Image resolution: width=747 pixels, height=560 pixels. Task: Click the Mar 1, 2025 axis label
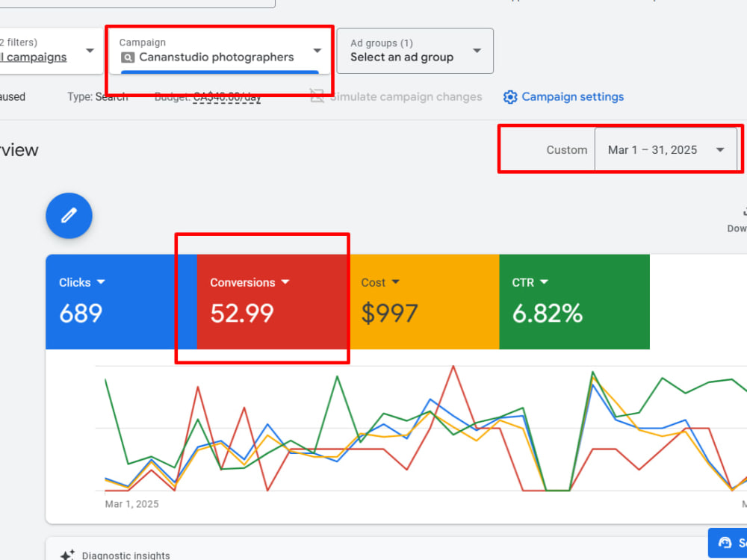pos(132,504)
